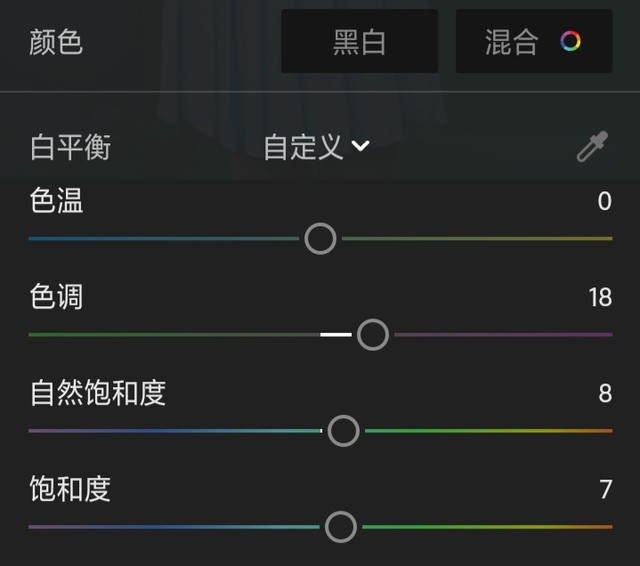Click the 颜色 panel title
This screenshot has height=566, width=640.
click(57, 43)
